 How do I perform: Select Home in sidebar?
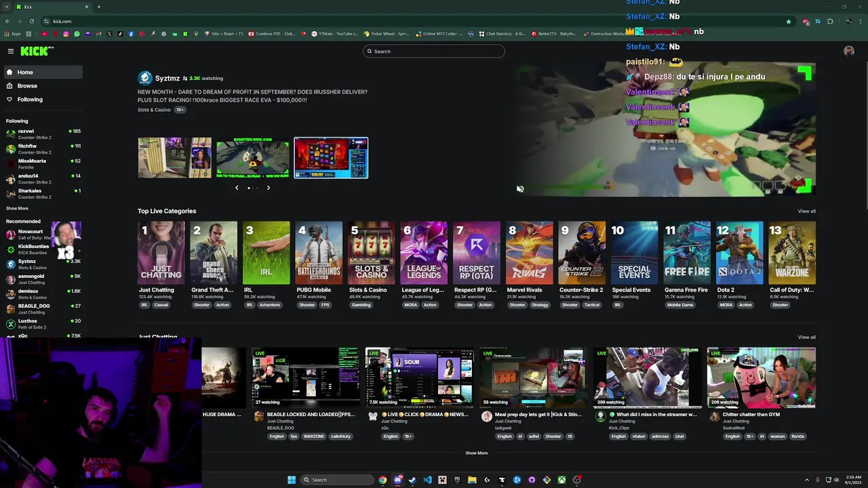point(43,72)
